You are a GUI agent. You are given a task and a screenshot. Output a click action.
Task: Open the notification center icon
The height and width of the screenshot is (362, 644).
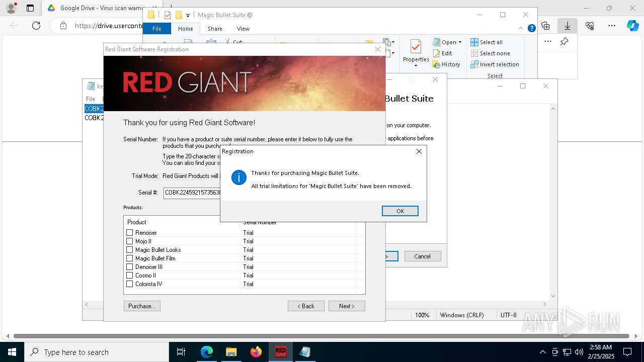click(627, 352)
